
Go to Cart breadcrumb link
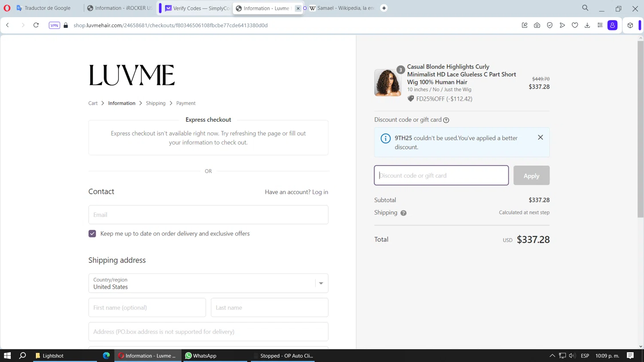click(93, 103)
